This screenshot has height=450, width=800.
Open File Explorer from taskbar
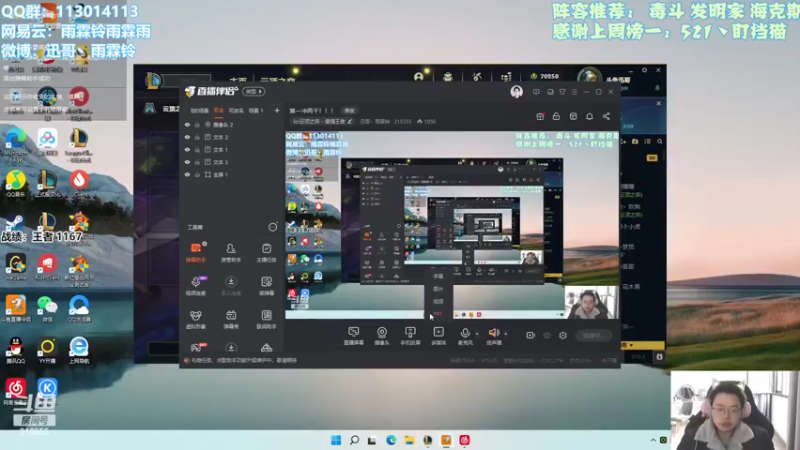(409, 440)
